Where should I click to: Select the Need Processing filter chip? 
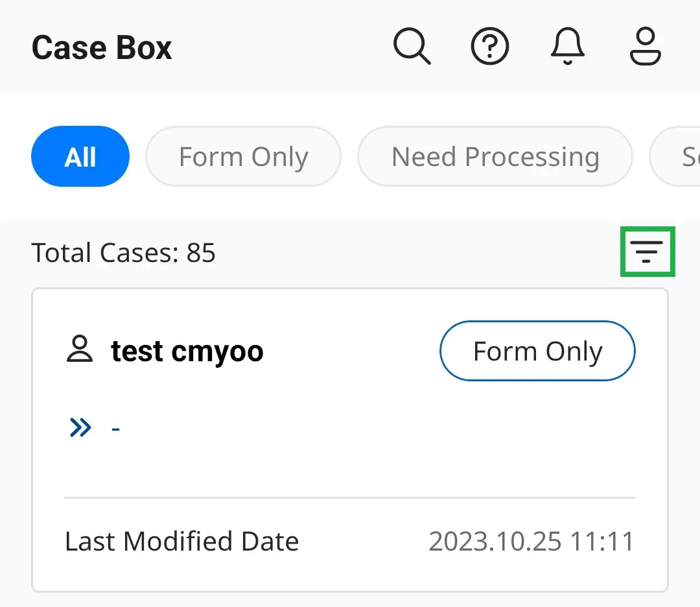pos(495,156)
